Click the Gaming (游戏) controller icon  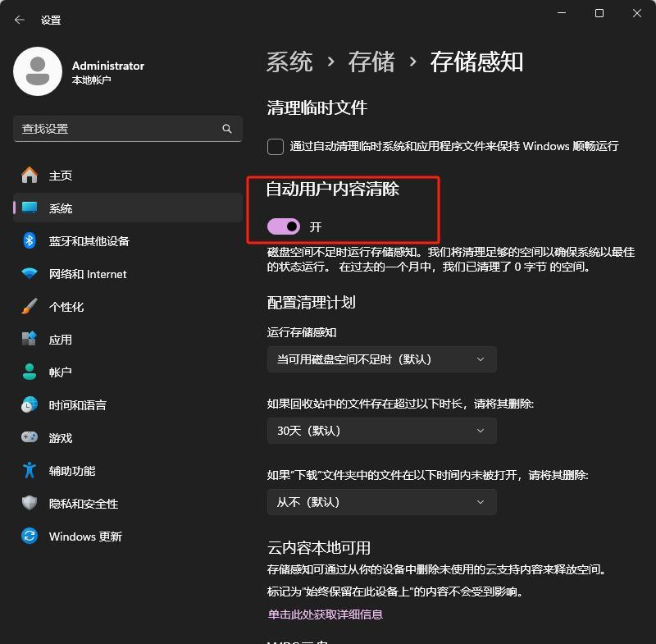pos(30,437)
